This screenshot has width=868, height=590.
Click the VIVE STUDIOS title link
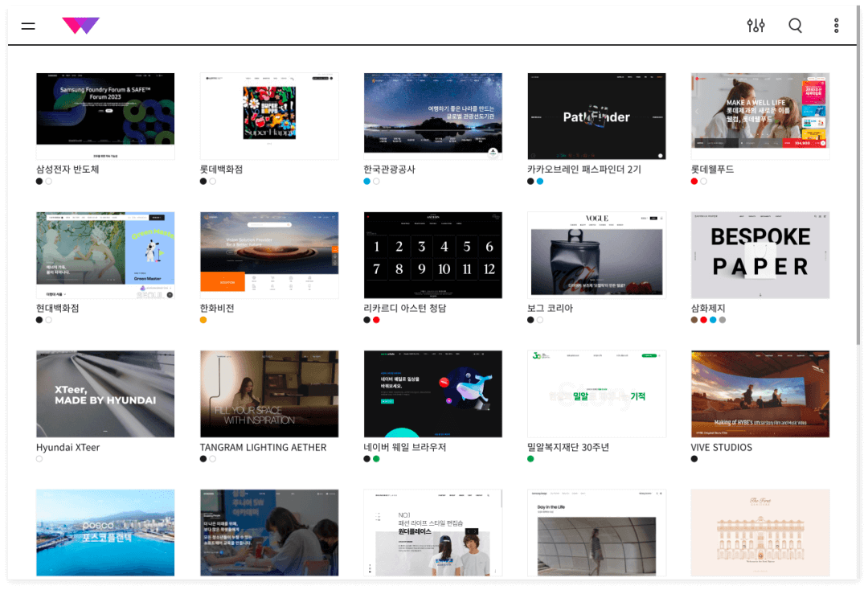(721, 447)
